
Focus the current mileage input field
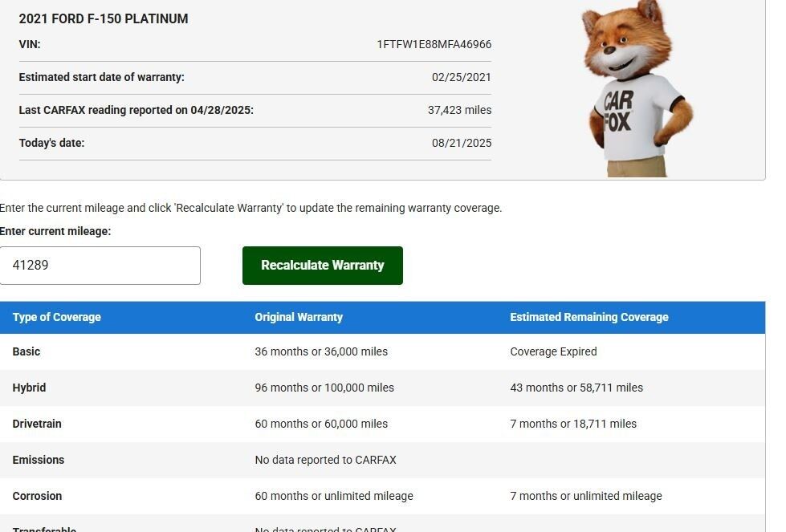point(100,266)
